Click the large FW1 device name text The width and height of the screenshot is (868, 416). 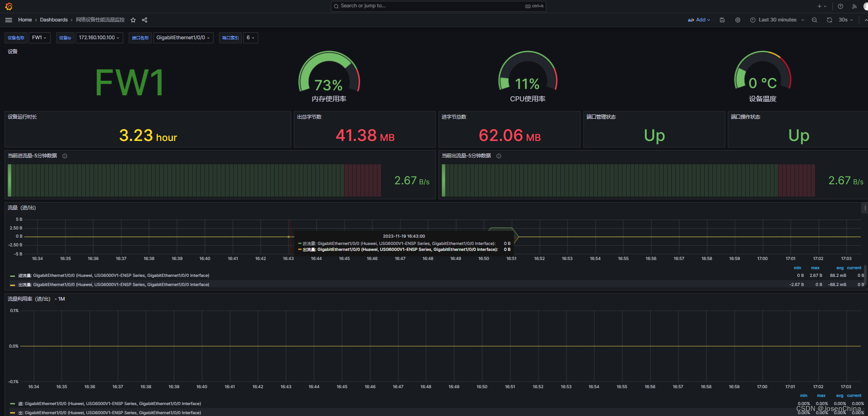pos(130,83)
